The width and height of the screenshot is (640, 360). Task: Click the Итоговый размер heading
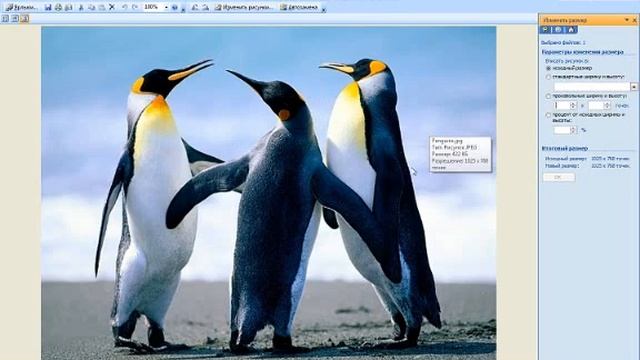pyautogui.click(x=564, y=148)
